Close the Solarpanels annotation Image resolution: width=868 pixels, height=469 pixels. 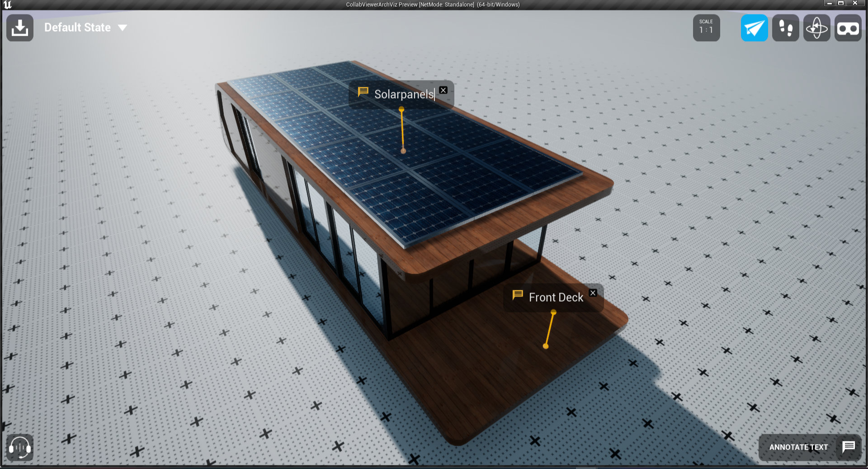tap(443, 90)
